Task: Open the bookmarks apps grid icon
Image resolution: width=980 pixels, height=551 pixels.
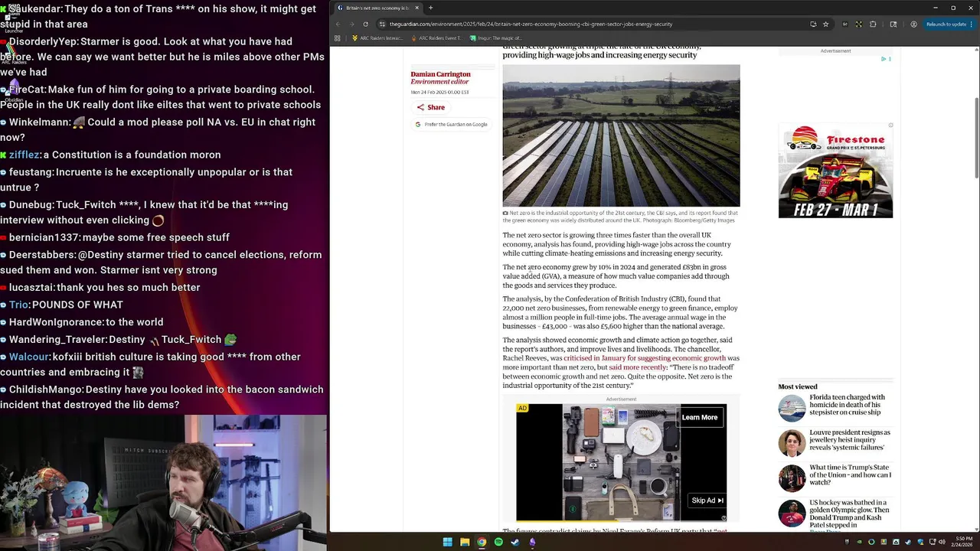Action: tap(338, 37)
